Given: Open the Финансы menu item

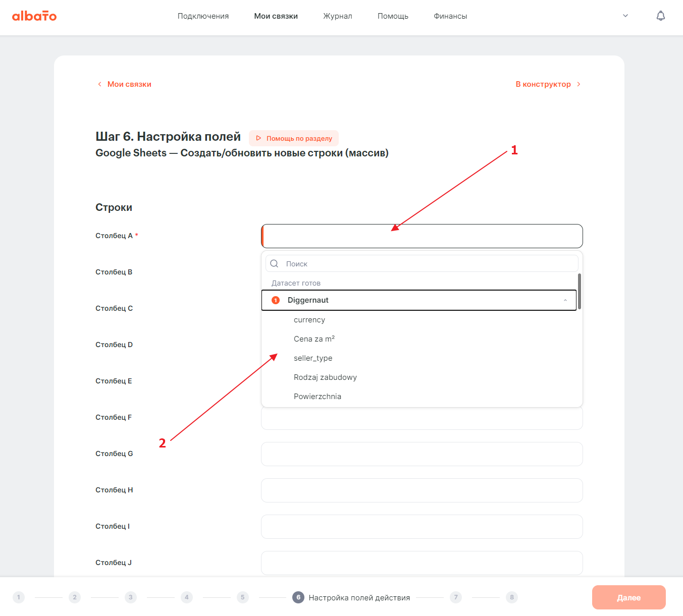Looking at the screenshot, I should coord(450,16).
